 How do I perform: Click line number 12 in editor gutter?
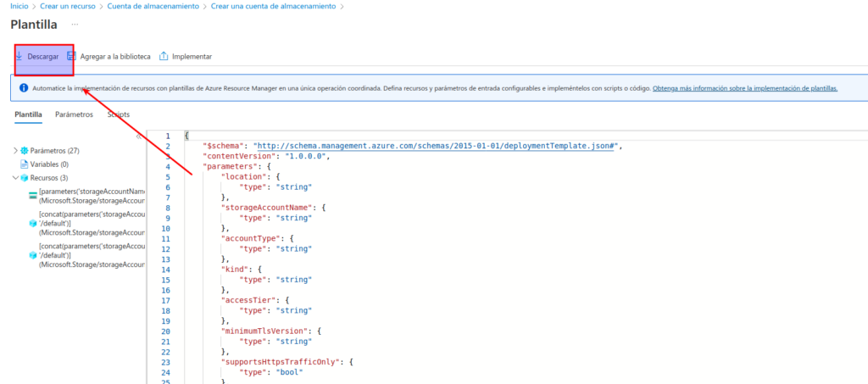tap(166, 249)
